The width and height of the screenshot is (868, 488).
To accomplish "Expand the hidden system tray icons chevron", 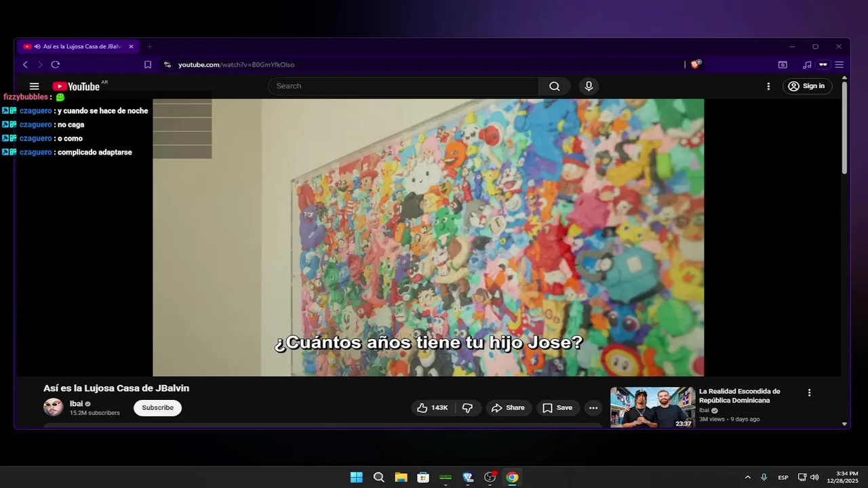I will pos(748,477).
